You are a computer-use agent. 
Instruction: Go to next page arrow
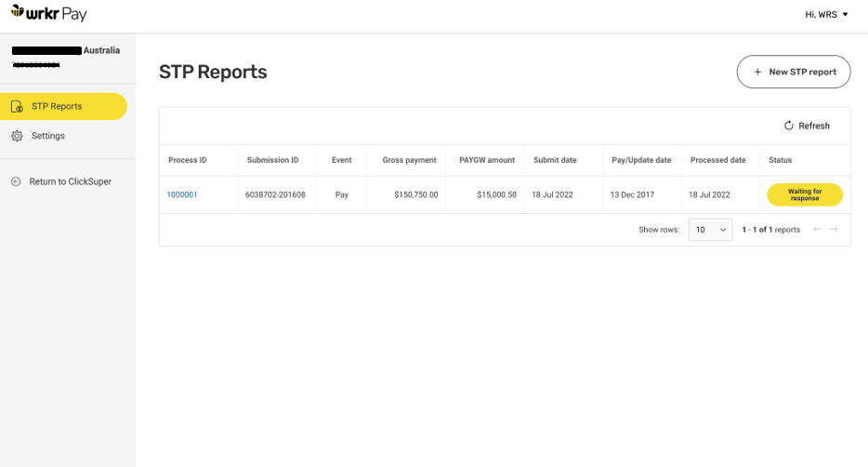click(833, 229)
